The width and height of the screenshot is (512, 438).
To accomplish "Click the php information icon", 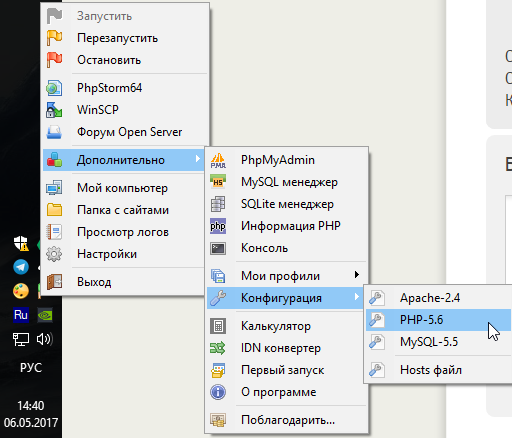I will click(218, 226).
